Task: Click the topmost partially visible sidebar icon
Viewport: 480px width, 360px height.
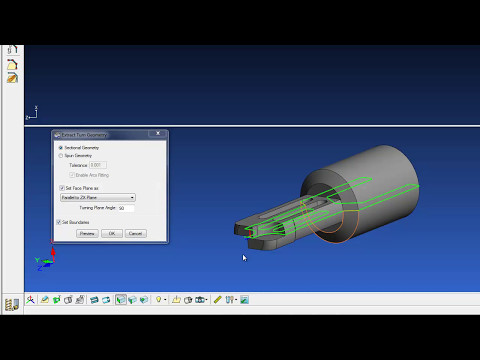Action: point(12,50)
